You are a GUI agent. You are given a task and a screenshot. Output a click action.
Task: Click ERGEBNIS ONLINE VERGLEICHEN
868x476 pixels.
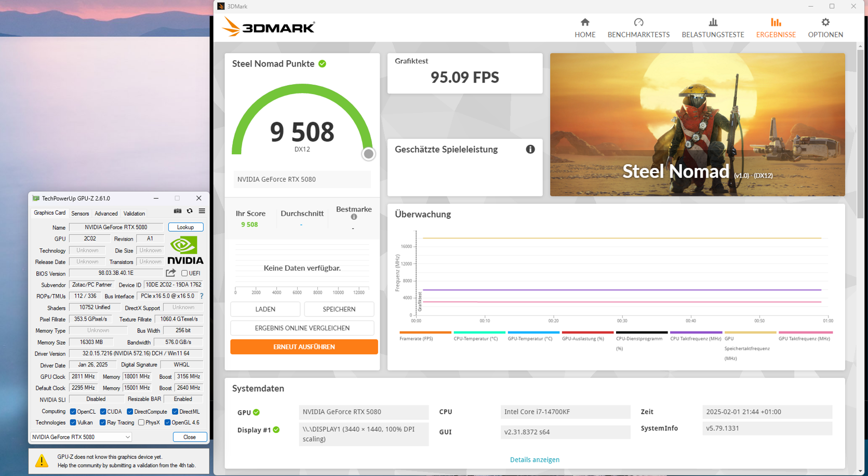pyautogui.click(x=302, y=328)
